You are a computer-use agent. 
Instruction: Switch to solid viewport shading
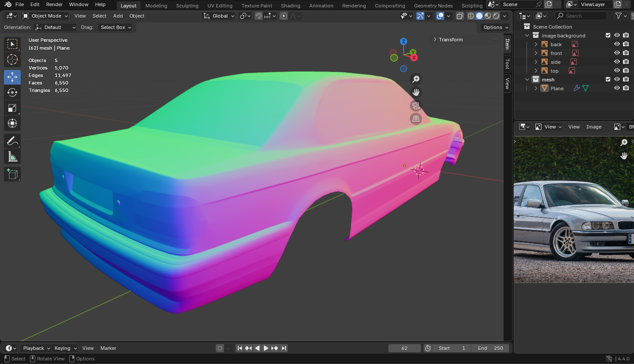[479, 16]
